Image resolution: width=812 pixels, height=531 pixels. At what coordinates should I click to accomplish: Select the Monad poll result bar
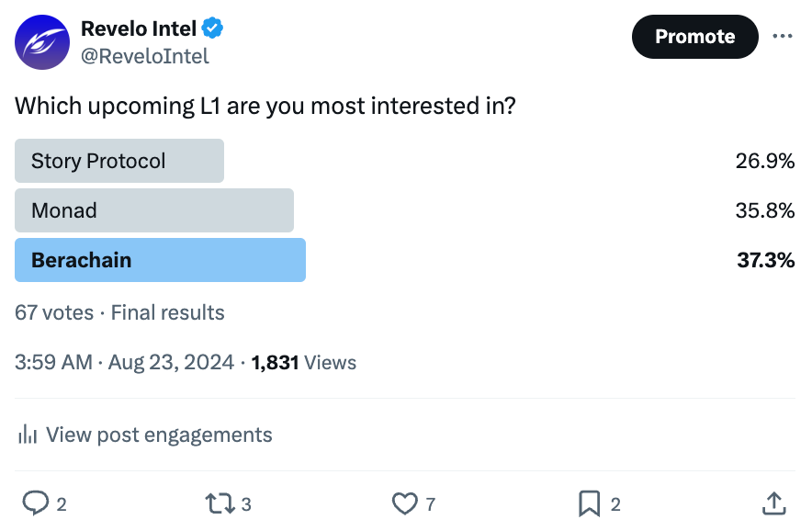click(154, 210)
